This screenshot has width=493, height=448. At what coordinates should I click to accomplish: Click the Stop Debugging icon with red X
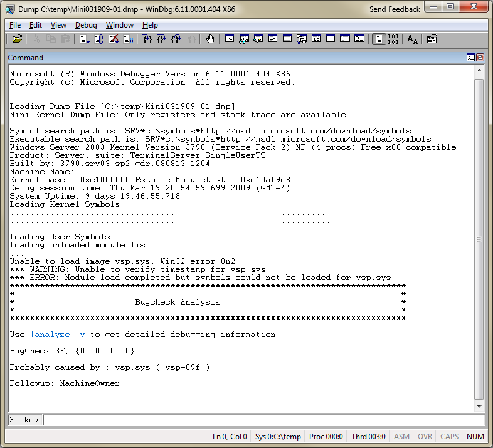tap(114, 39)
